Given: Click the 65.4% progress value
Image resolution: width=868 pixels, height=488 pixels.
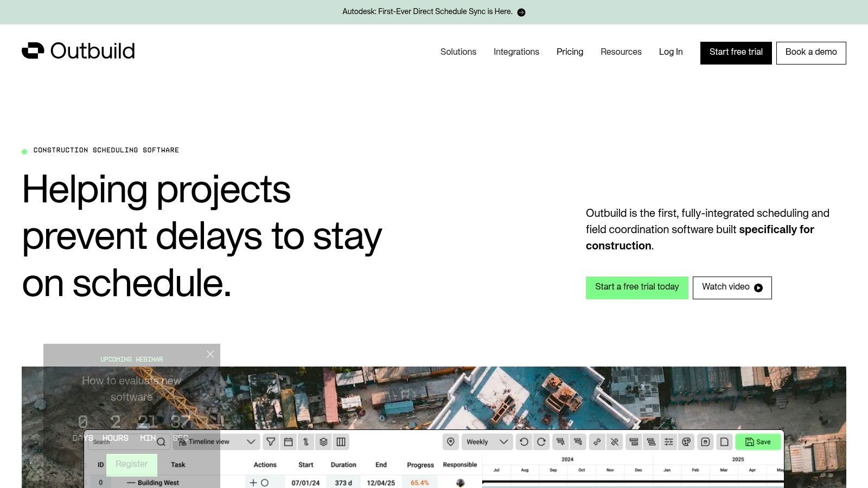Looking at the screenshot, I should pos(420,483).
